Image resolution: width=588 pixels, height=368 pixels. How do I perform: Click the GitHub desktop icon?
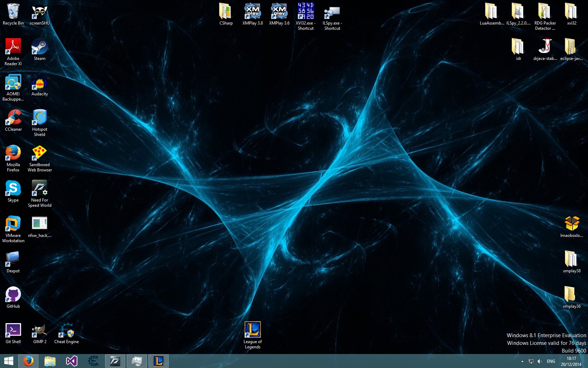click(13, 298)
